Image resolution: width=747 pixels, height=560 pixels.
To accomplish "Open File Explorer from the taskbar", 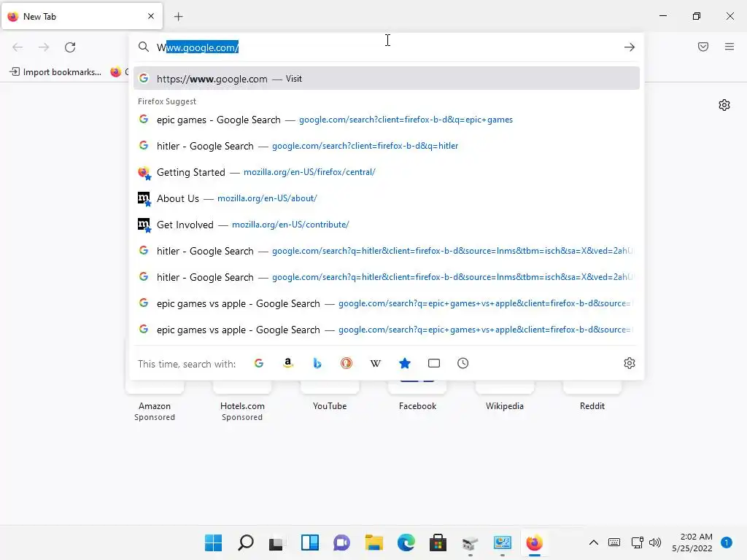I will pyautogui.click(x=374, y=542).
